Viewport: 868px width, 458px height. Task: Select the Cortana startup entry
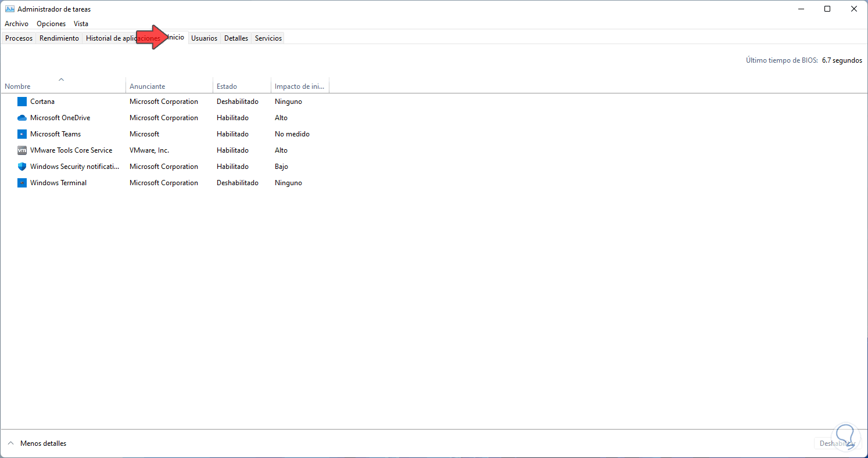[42, 102]
